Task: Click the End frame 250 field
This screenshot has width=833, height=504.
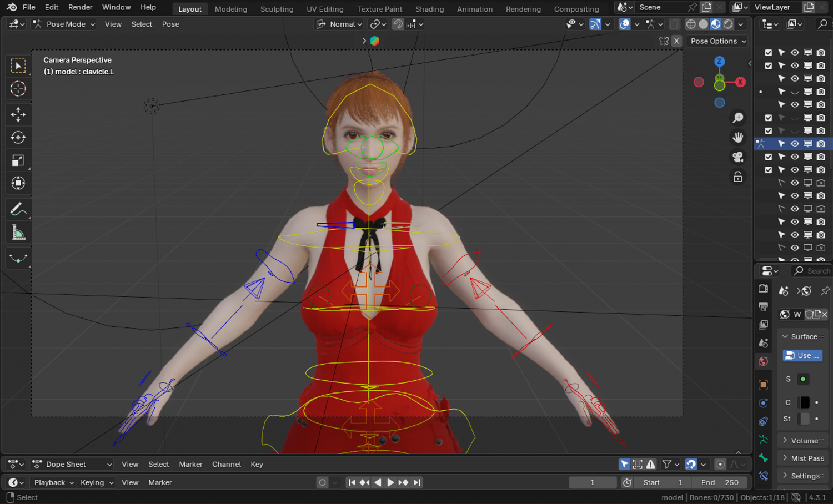Action: (x=720, y=483)
